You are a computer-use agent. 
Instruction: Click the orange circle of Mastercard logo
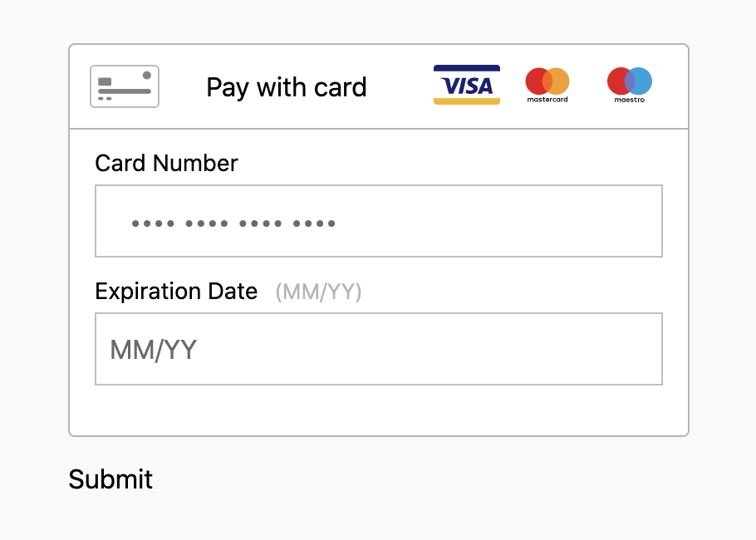(x=559, y=81)
